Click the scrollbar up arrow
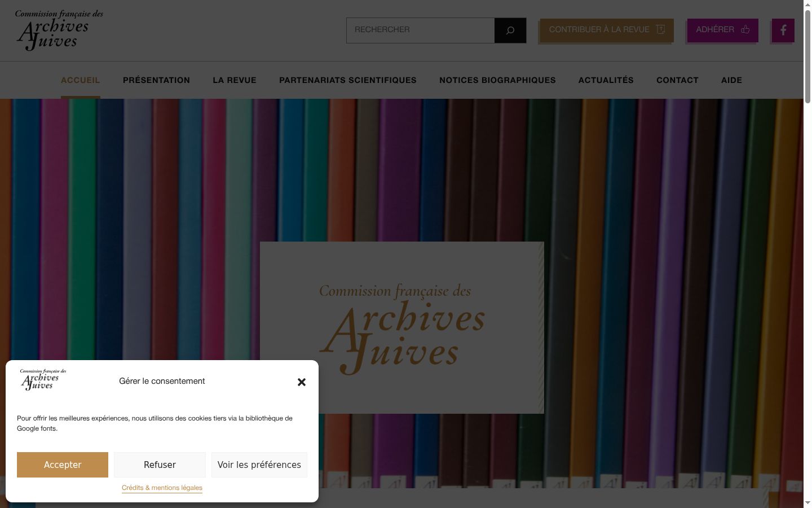812x508 pixels. [807, 4]
